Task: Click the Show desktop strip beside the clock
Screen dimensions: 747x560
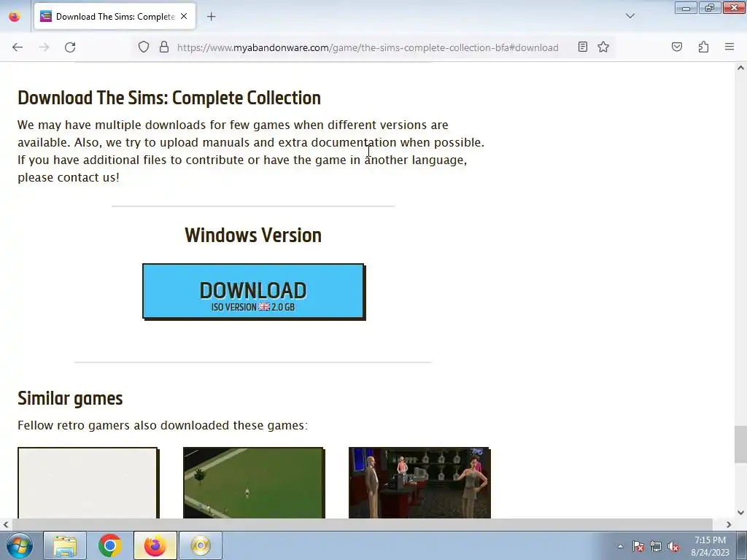Action: [742, 545]
